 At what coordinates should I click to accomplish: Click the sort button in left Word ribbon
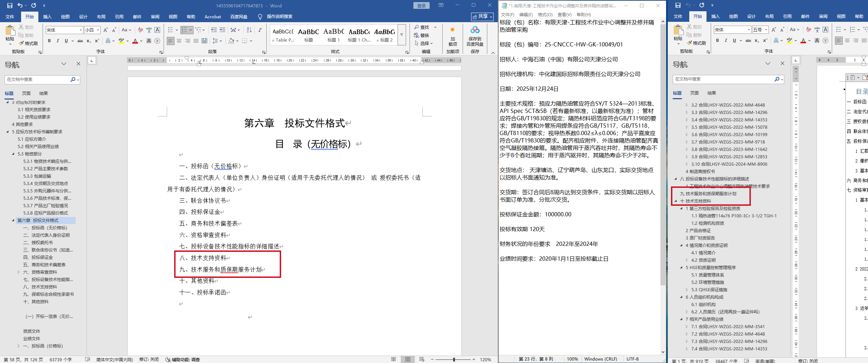249,30
